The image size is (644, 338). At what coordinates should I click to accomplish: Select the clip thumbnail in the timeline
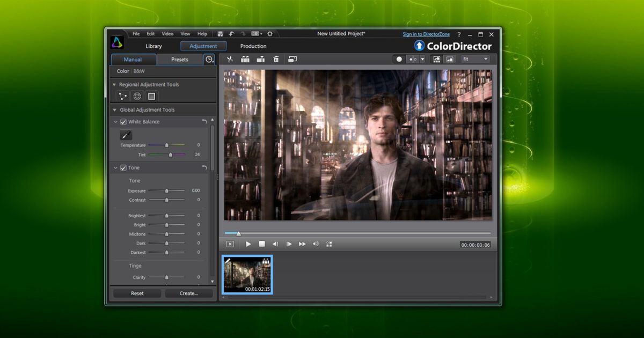coord(247,274)
